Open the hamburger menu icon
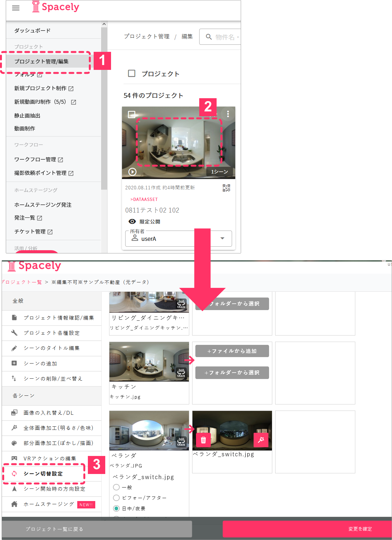The image size is (392, 540). 16,8
